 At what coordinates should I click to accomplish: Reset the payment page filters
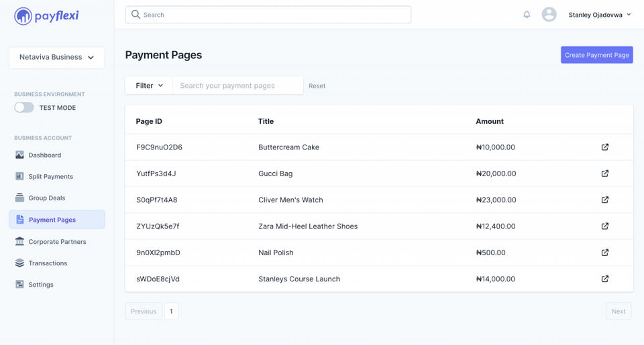click(x=317, y=86)
